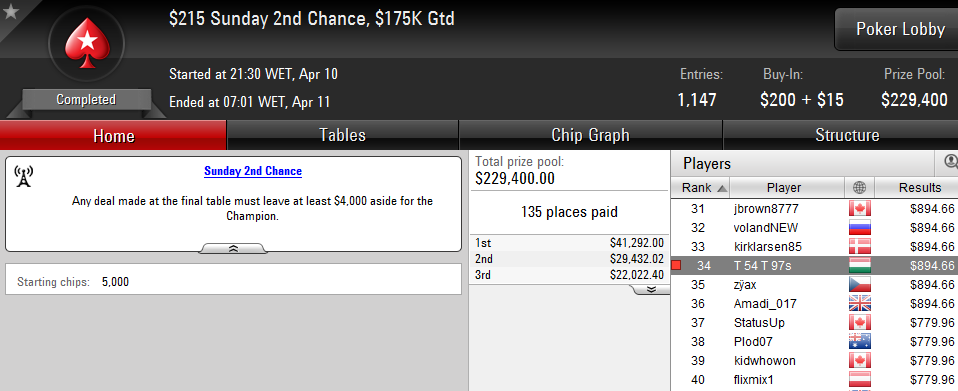Click the favorite star icon in corner
Screen dimensions: 958x391
[10, 12]
